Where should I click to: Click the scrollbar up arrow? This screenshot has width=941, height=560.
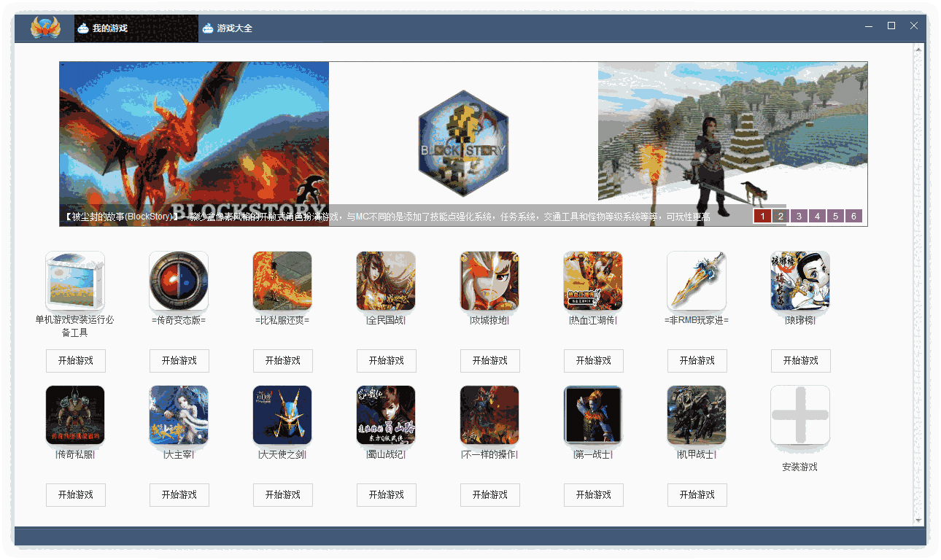click(x=918, y=50)
